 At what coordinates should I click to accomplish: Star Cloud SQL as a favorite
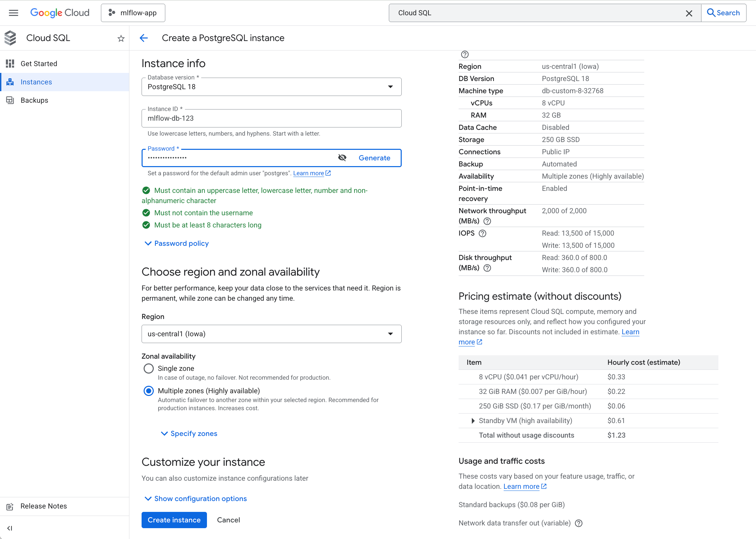coord(121,38)
